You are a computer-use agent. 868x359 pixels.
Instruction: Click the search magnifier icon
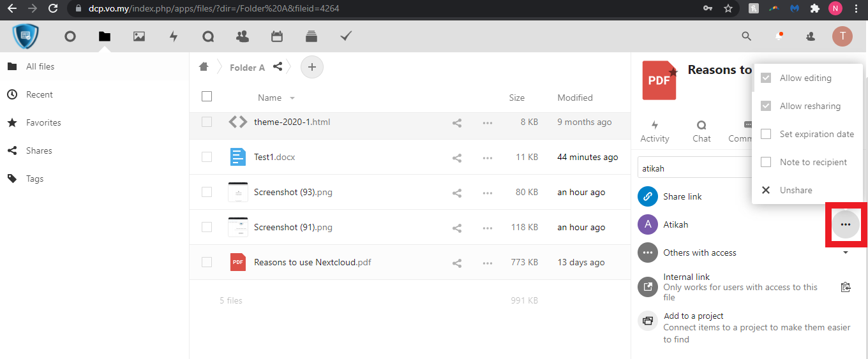(x=747, y=36)
